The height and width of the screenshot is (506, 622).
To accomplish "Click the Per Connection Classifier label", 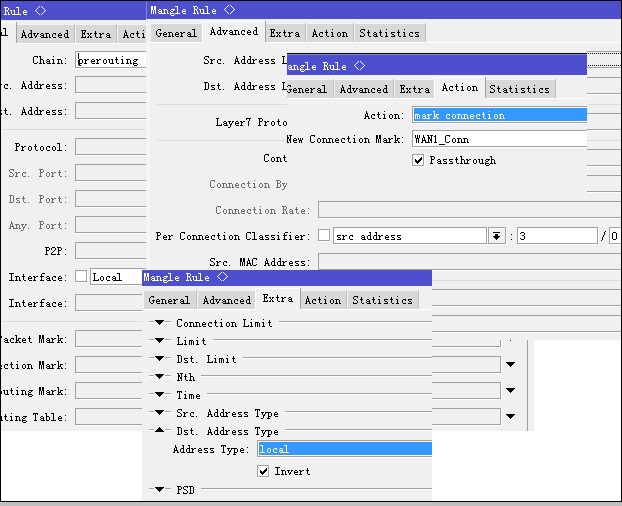I will (x=232, y=236).
